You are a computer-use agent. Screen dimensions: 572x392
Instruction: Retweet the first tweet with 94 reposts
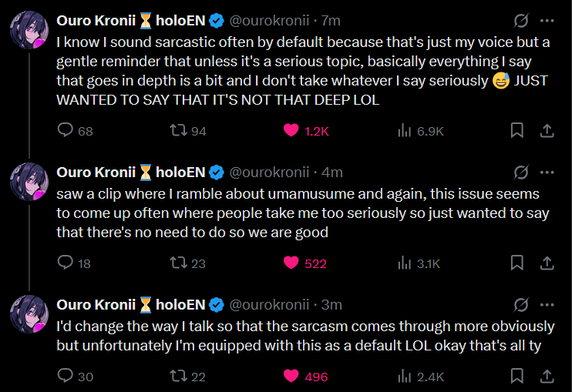click(178, 131)
